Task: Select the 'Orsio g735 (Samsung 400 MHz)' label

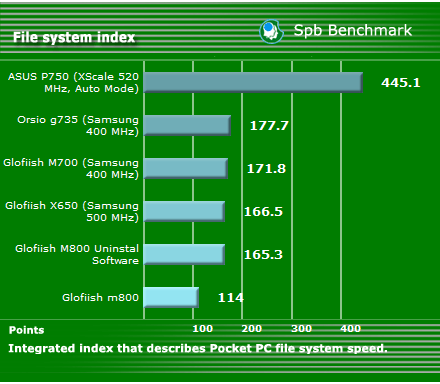Action: (78, 126)
